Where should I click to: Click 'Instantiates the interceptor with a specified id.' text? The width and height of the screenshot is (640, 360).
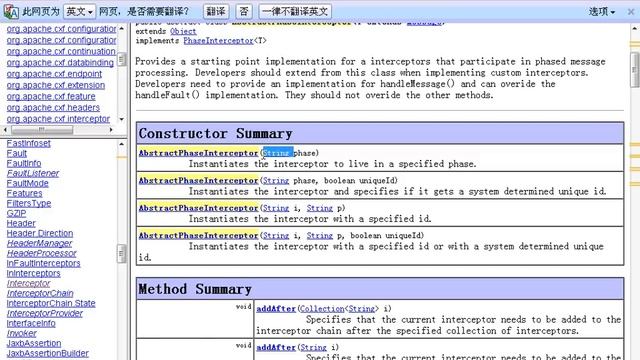[x=310, y=219]
